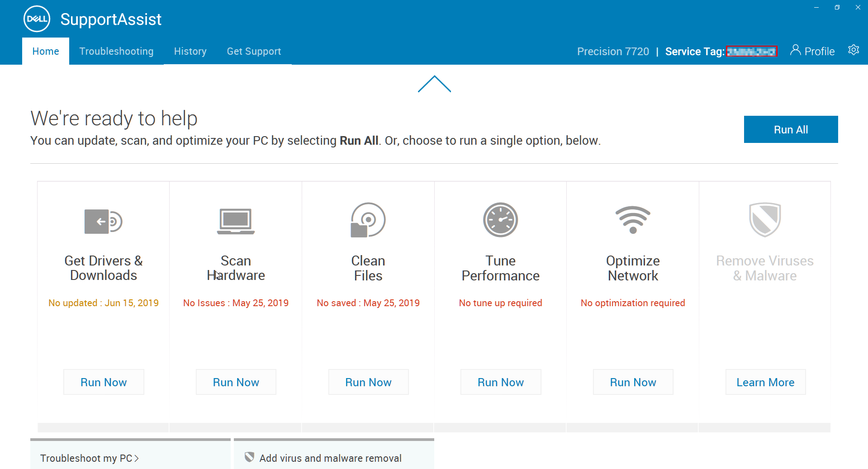Click Learn More for virus removal
The height and width of the screenshot is (469, 868).
(765, 382)
